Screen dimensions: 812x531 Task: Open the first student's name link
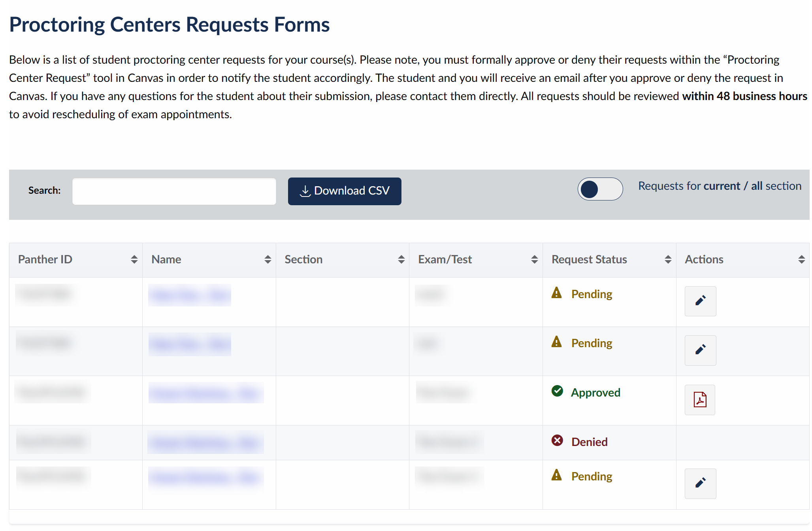tap(189, 295)
